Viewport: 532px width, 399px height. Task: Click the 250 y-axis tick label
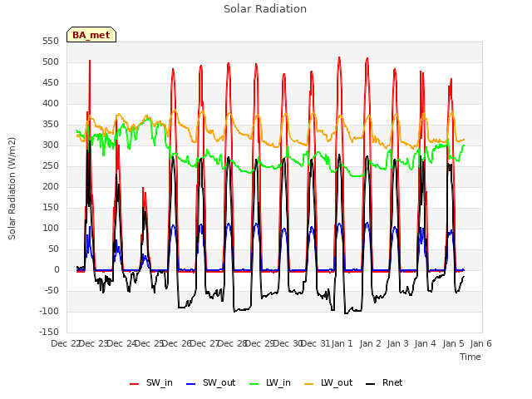click(x=51, y=166)
